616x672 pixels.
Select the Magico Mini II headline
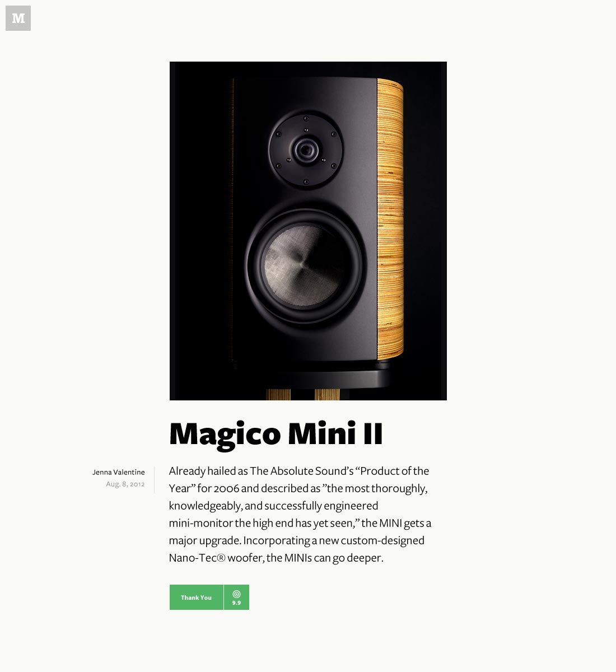click(x=276, y=435)
